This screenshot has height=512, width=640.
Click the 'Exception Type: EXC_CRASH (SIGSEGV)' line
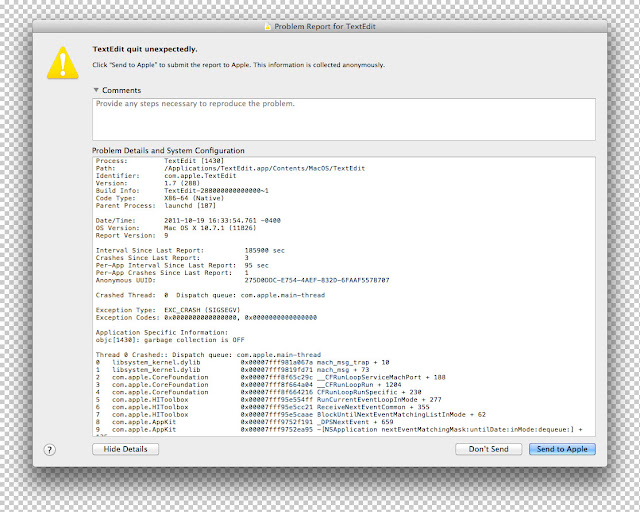click(168, 310)
